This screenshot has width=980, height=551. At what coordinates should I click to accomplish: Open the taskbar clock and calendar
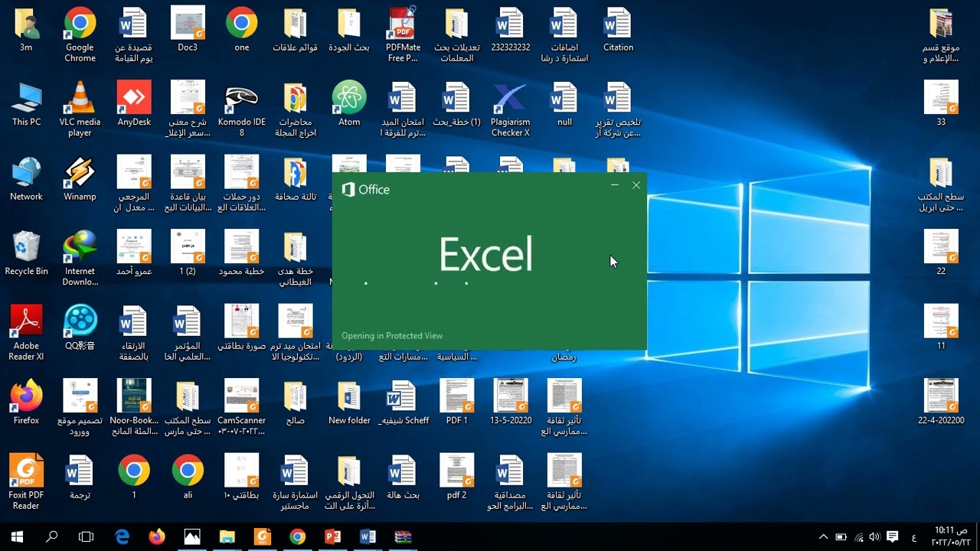point(950,536)
